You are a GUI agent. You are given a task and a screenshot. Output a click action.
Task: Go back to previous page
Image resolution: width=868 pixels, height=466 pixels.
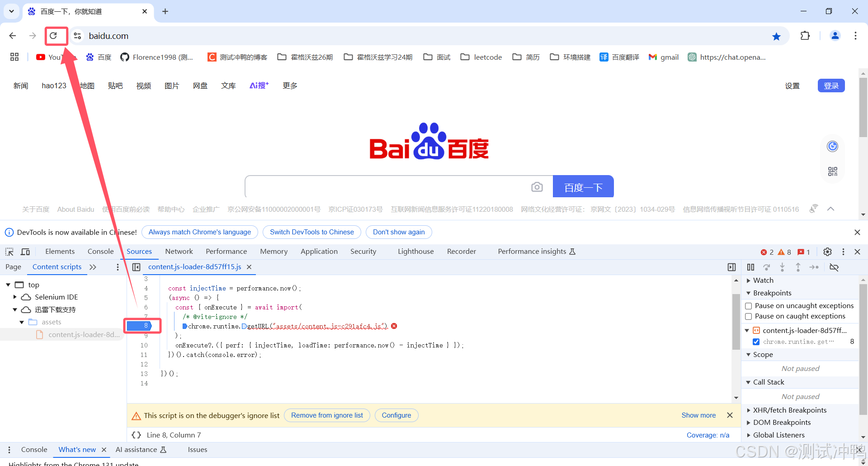(x=13, y=36)
